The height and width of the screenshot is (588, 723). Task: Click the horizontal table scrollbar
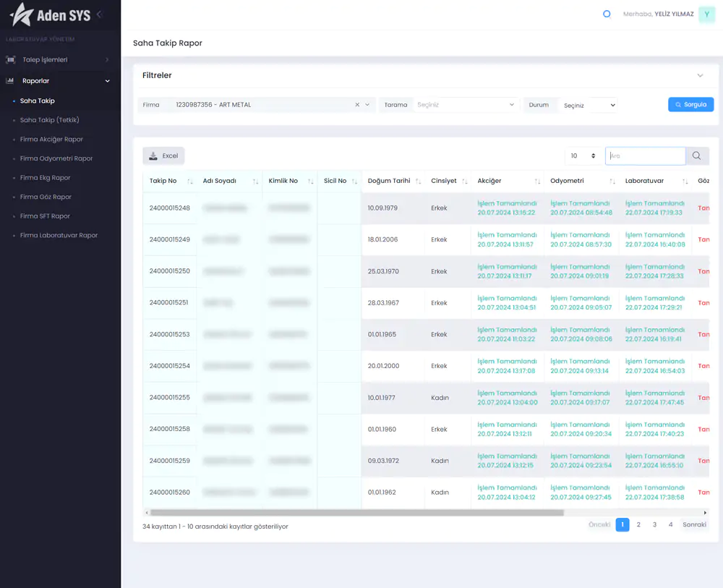(357, 513)
